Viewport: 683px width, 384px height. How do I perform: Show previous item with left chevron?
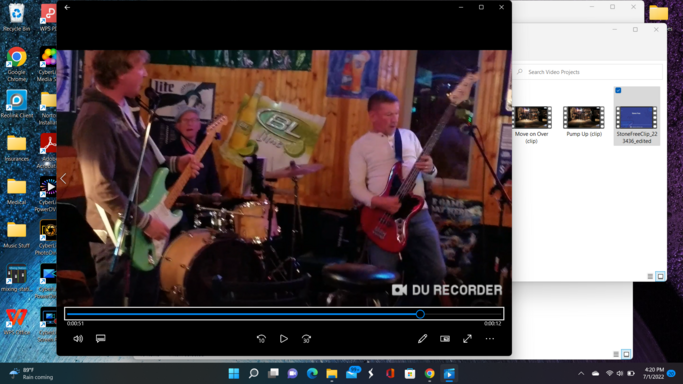point(64,179)
